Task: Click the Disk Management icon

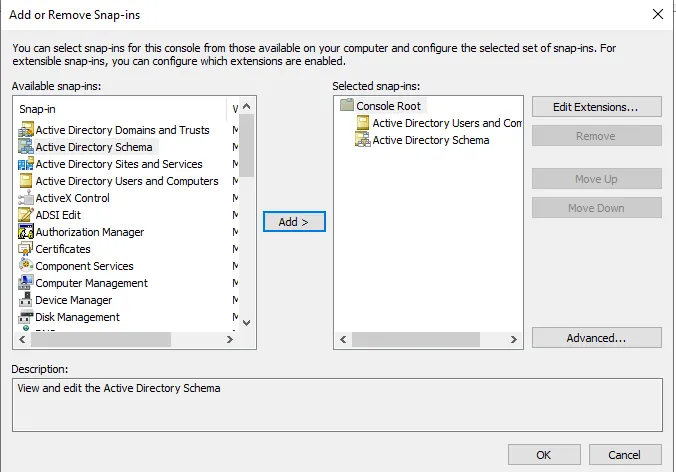Action: pos(26,317)
